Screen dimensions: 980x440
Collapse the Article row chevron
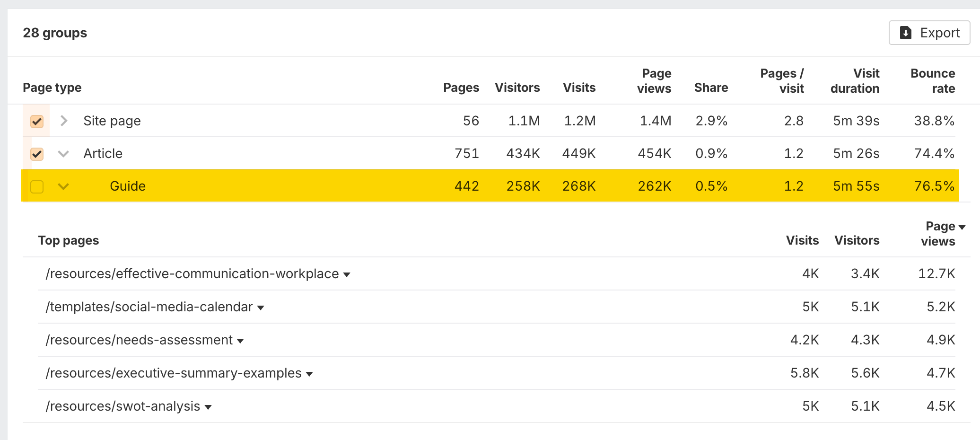pos(63,154)
